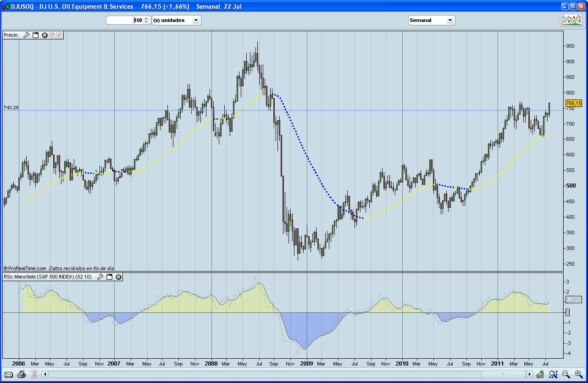Zoom in with plus magnifier

(578, 374)
